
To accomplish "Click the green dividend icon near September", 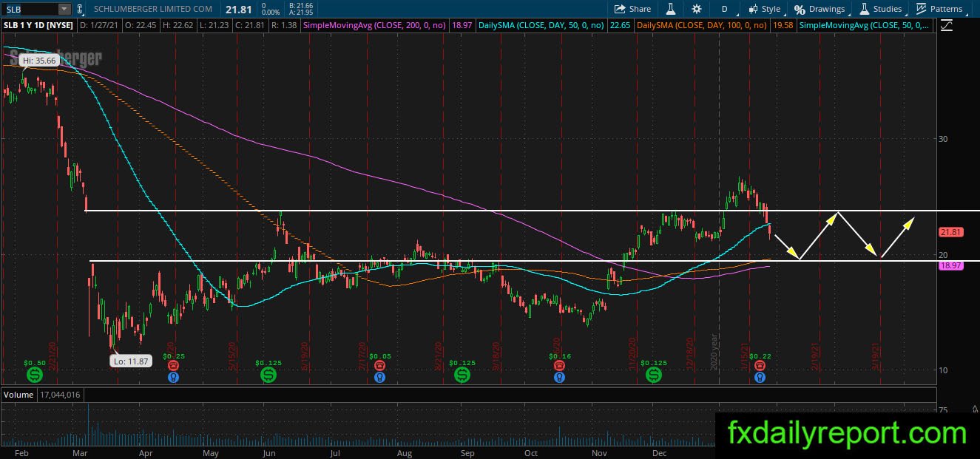I will pyautogui.click(x=462, y=375).
